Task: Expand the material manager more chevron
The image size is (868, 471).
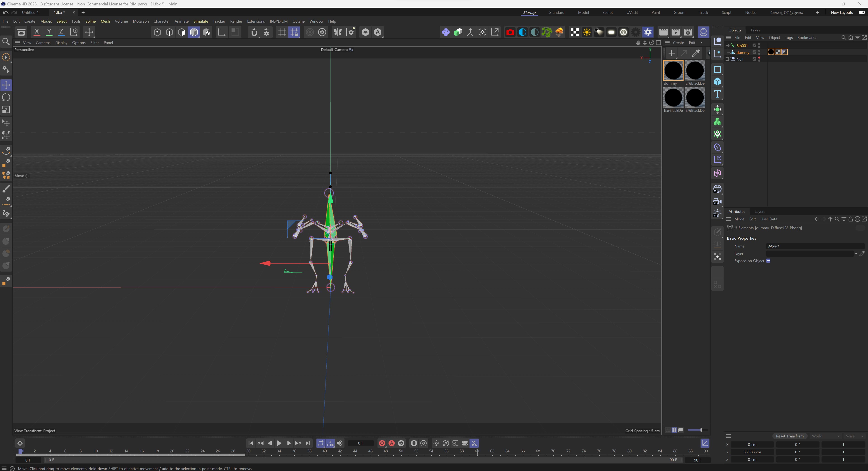Action: [701, 43]
